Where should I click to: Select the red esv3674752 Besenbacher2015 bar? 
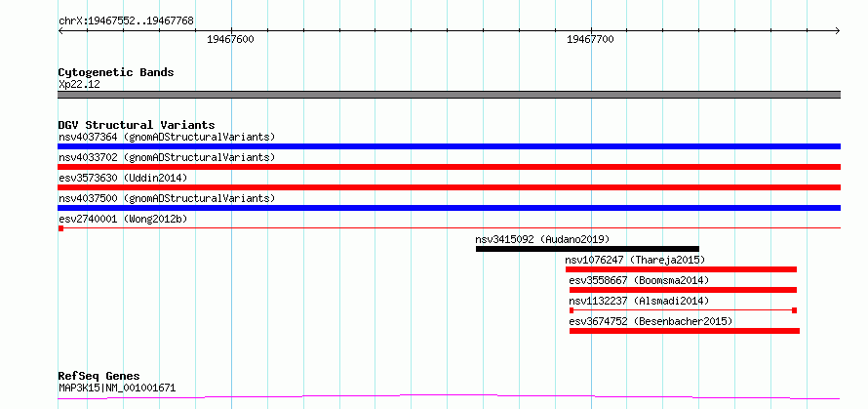685,331
